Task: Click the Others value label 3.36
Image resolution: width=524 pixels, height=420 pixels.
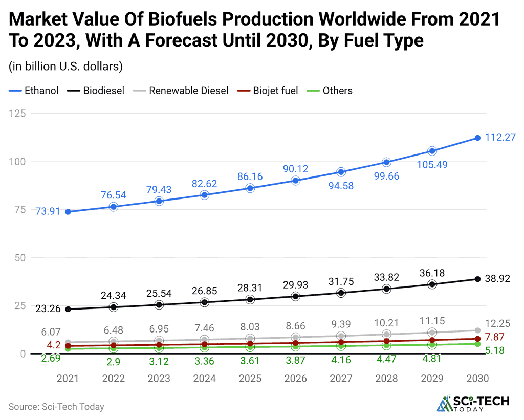Action: point(205,361)
